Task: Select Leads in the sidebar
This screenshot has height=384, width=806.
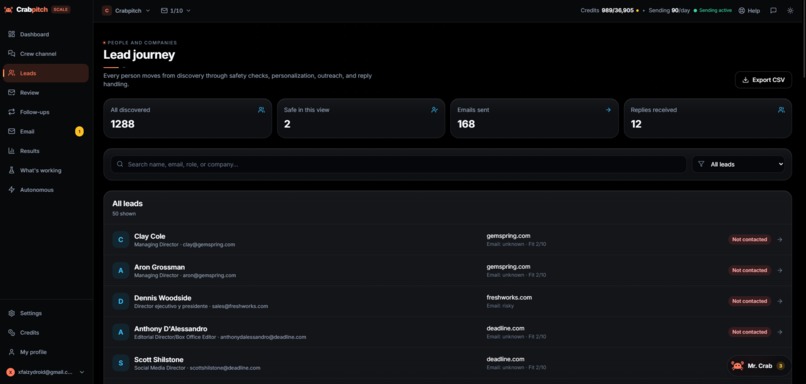Action: click(45, 73)
